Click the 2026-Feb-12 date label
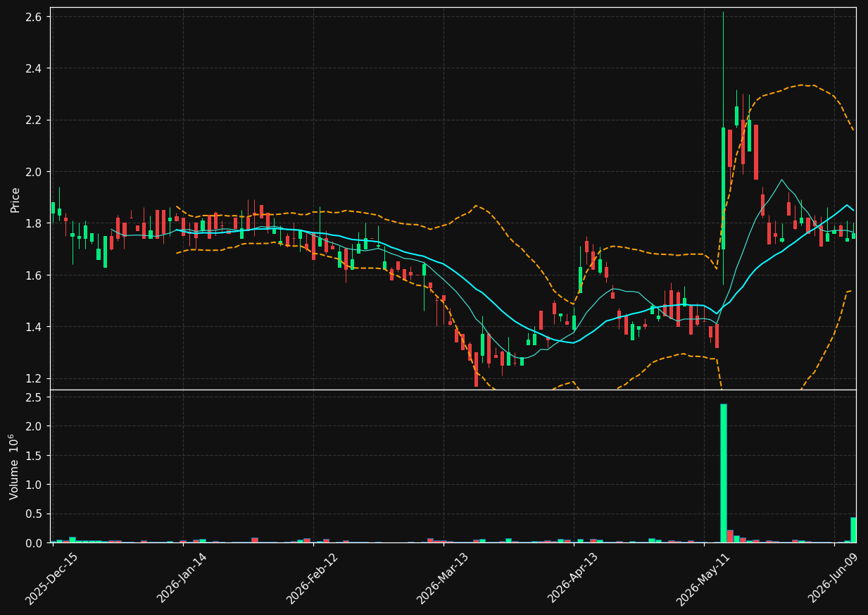The image size is (868, 615). point(313,577)
